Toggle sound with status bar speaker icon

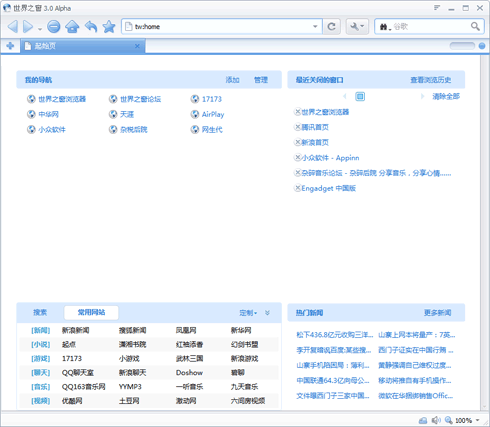pos(436,420)
